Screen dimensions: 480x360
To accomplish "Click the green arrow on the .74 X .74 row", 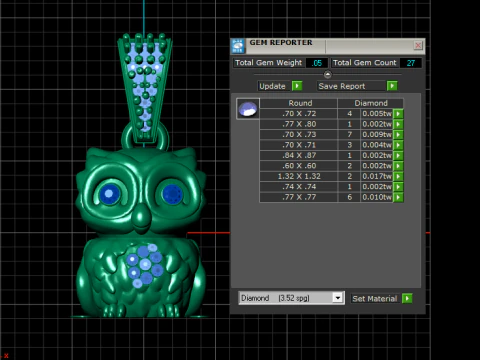I will 398,187.
